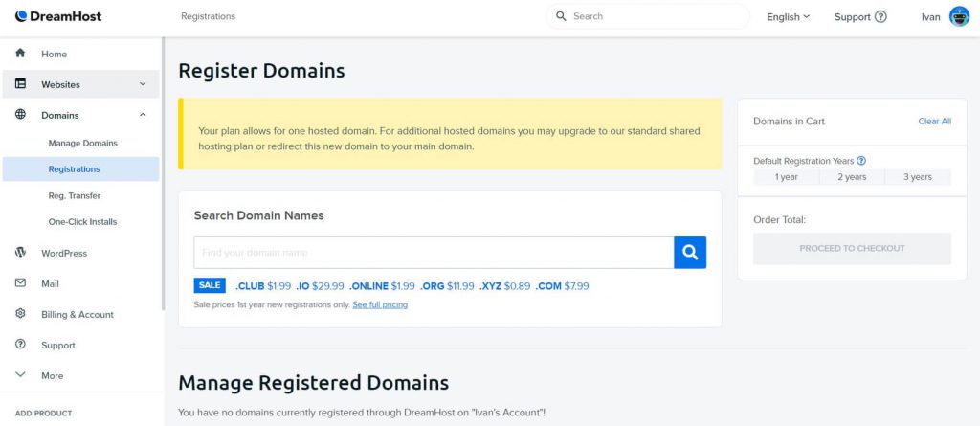
Task: Click the .CLUB $1.99 sale link
Action: coord(263,286)
